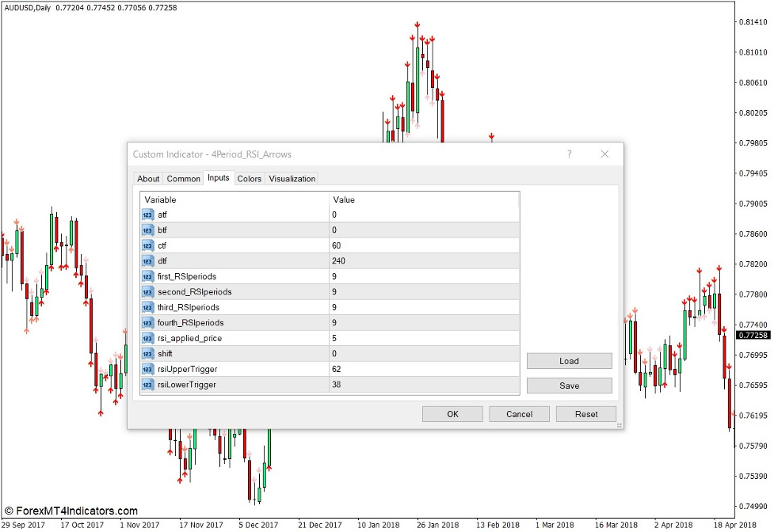
Task: Click the 123 icon for the shift variable
Action: (147, 353)
